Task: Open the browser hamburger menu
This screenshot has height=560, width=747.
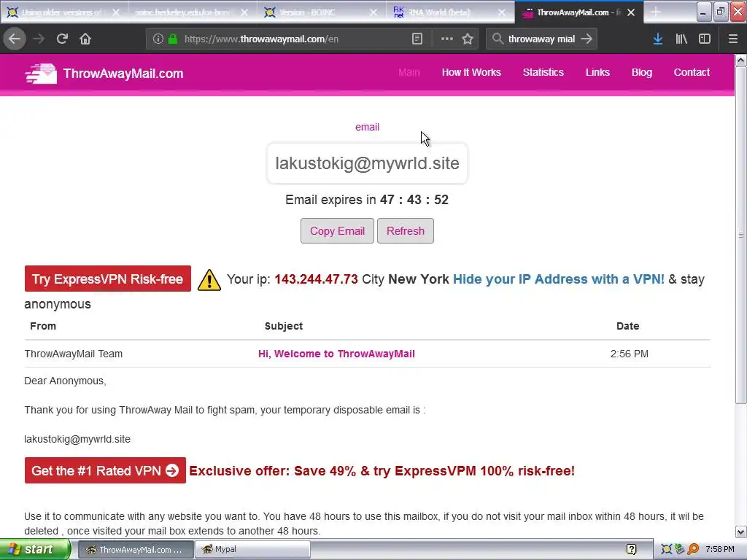Action: click(732, 39)
